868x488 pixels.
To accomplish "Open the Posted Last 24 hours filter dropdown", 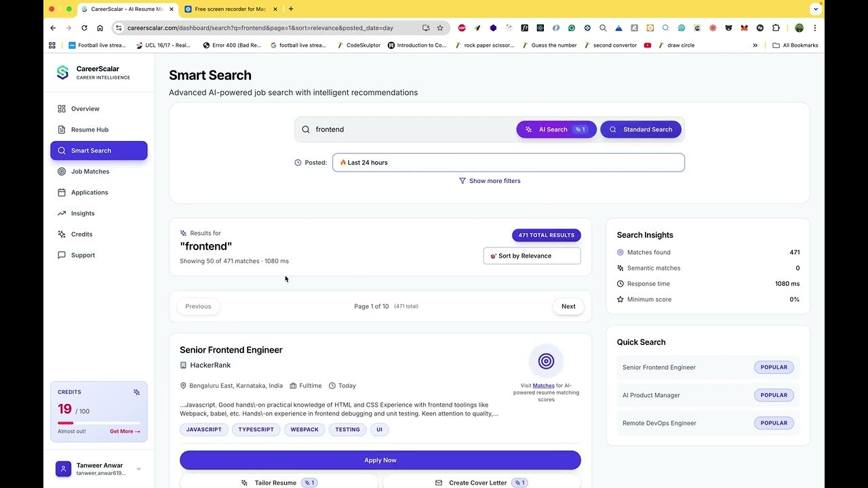I will 508,162.
